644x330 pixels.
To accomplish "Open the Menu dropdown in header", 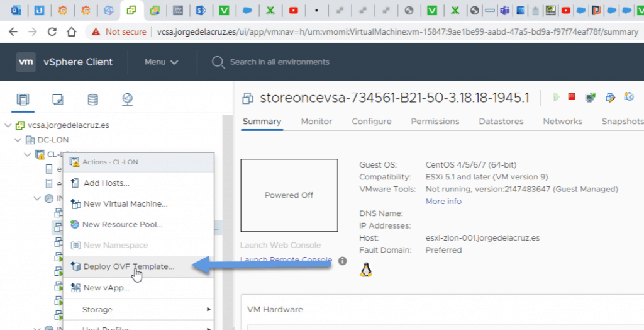I will 162,62.
